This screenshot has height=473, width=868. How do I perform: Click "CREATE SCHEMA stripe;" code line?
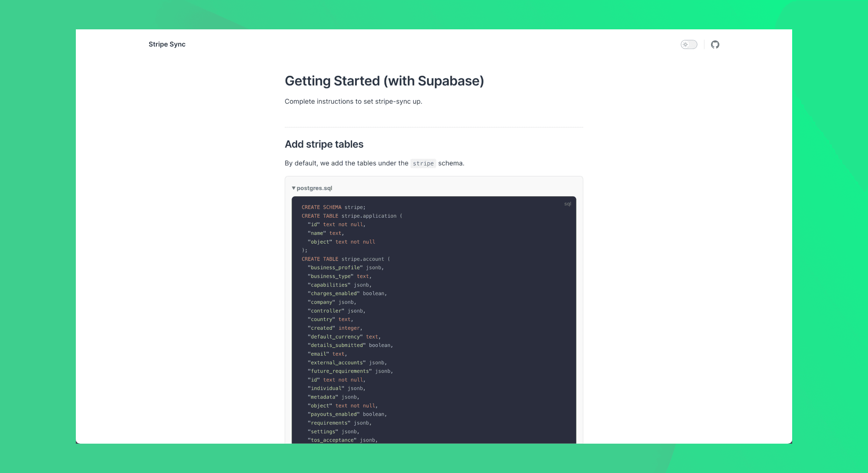click(x=334, y=207)
